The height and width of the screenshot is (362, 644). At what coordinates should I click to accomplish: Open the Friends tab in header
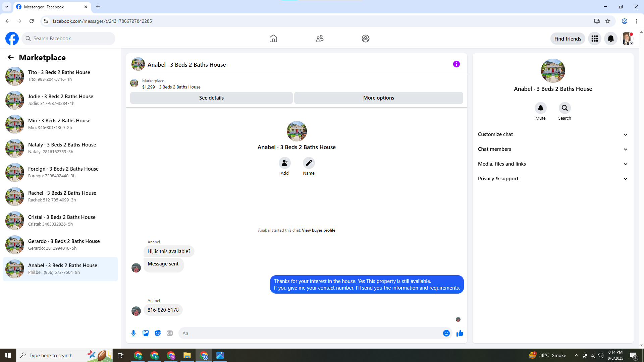coord(319,39)
